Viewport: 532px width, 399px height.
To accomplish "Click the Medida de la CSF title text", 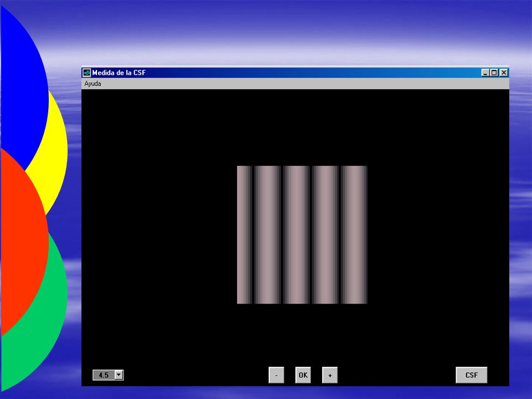I will [119, 73].
